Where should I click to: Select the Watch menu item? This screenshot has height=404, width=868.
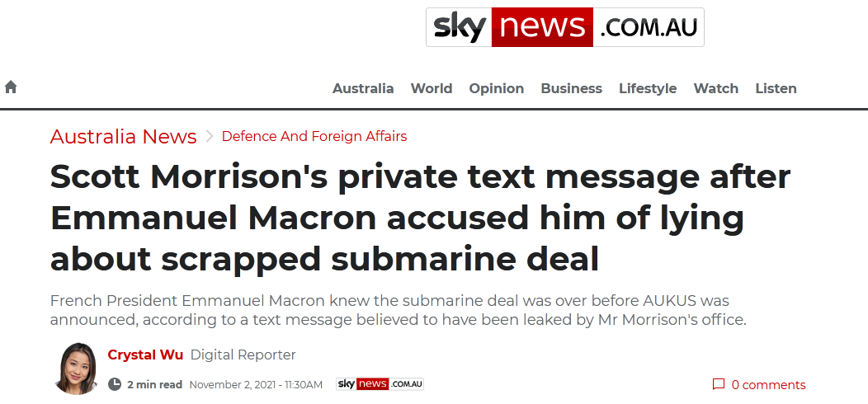click(716, 88)
